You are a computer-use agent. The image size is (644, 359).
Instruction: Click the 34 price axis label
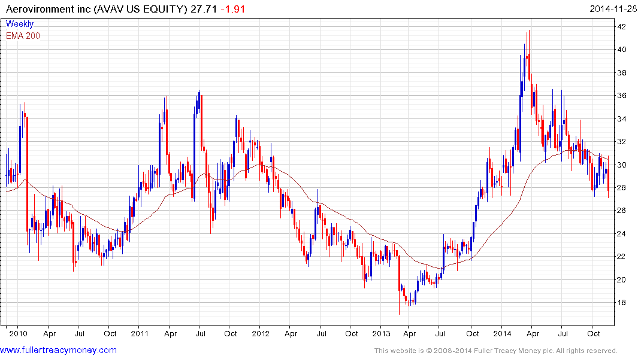click(622, 119)
